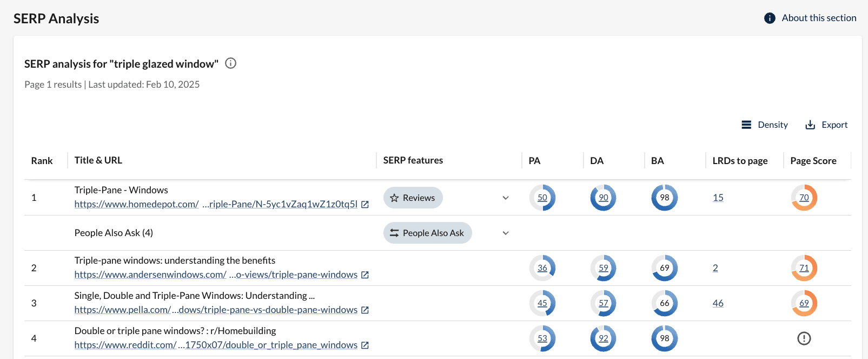
Task: Change table Density setting
Action: pos(765,125)
